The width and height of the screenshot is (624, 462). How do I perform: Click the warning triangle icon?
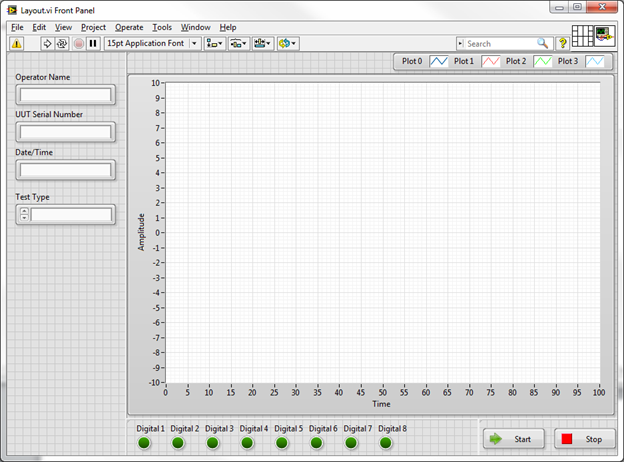click(x=17, y=44)
